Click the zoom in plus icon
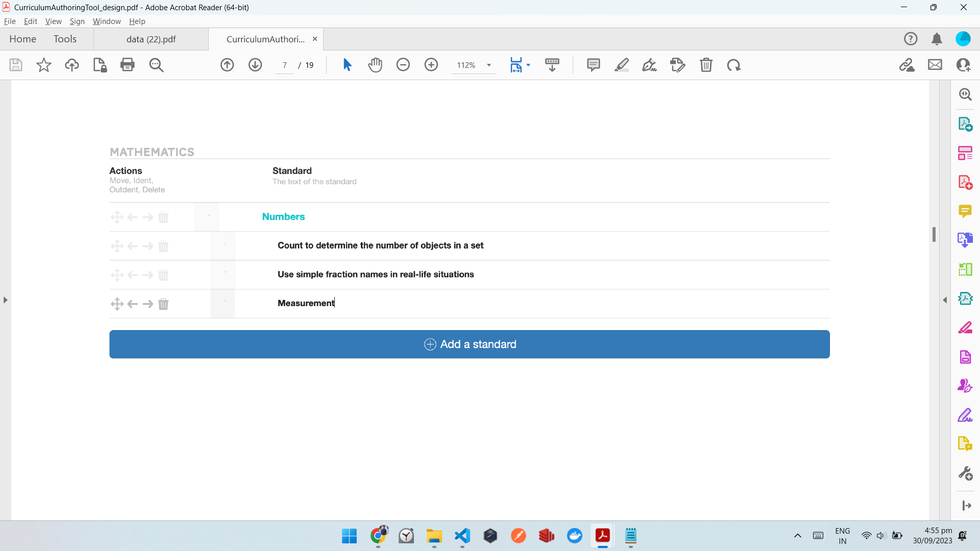980x551 pixels. [431, 65]
